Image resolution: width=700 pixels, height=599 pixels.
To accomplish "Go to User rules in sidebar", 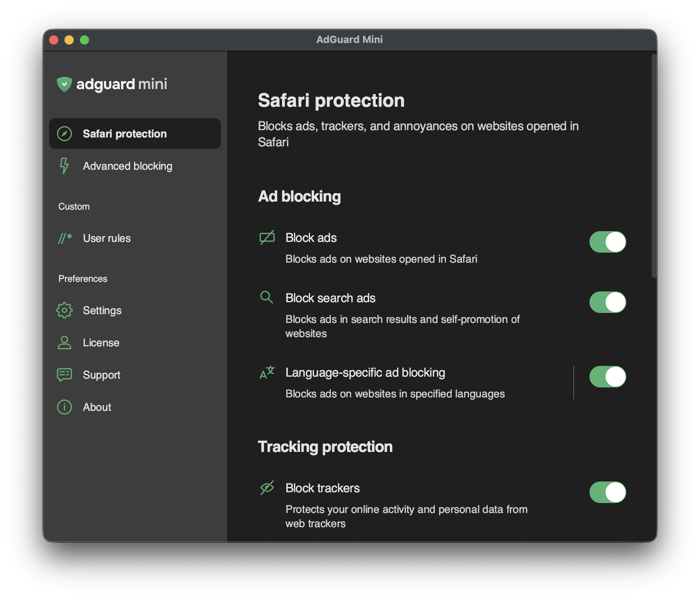I will click(107, 238).
